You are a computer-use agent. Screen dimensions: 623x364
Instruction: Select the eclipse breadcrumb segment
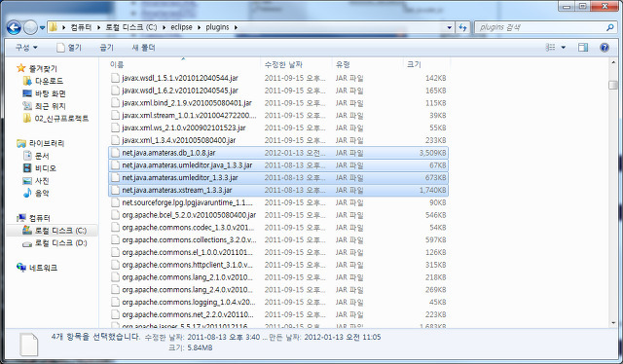coord(181,27)
